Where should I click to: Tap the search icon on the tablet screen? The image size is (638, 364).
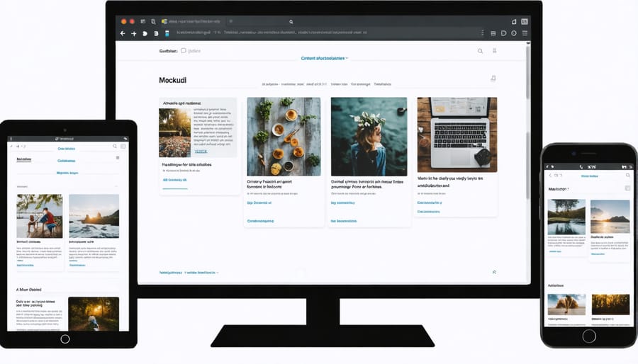pos(115,147)
